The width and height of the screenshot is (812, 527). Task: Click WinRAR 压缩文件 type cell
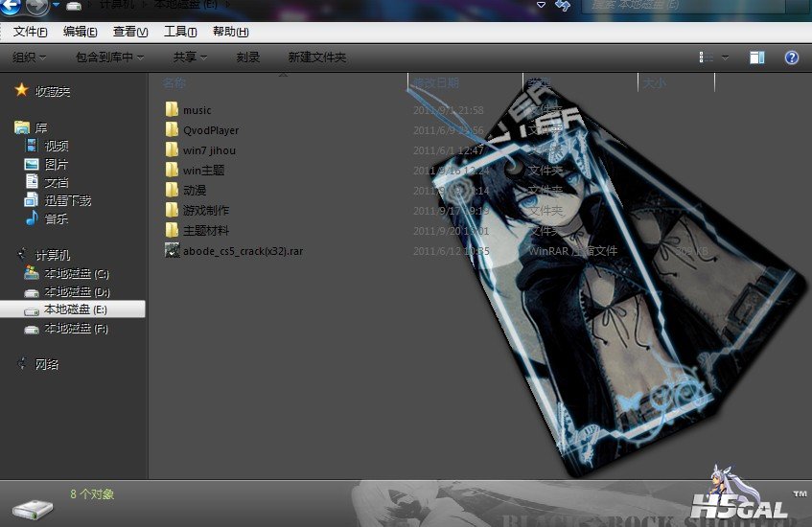(x=572, y=251)
